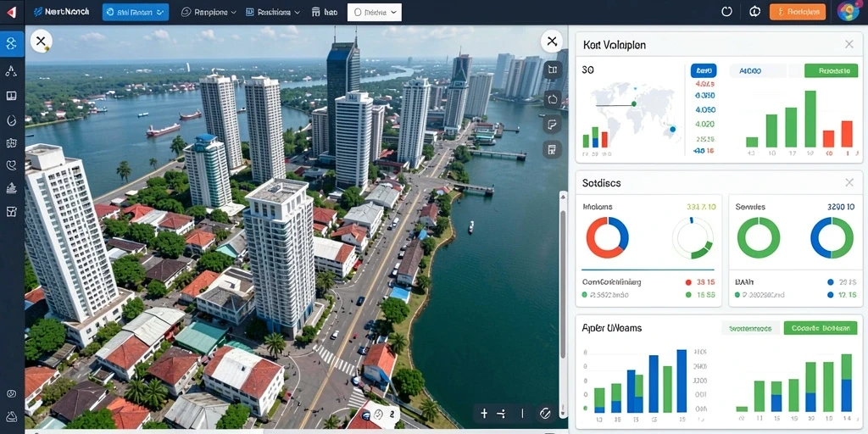Click the orange button in top bar

(797, 12)
